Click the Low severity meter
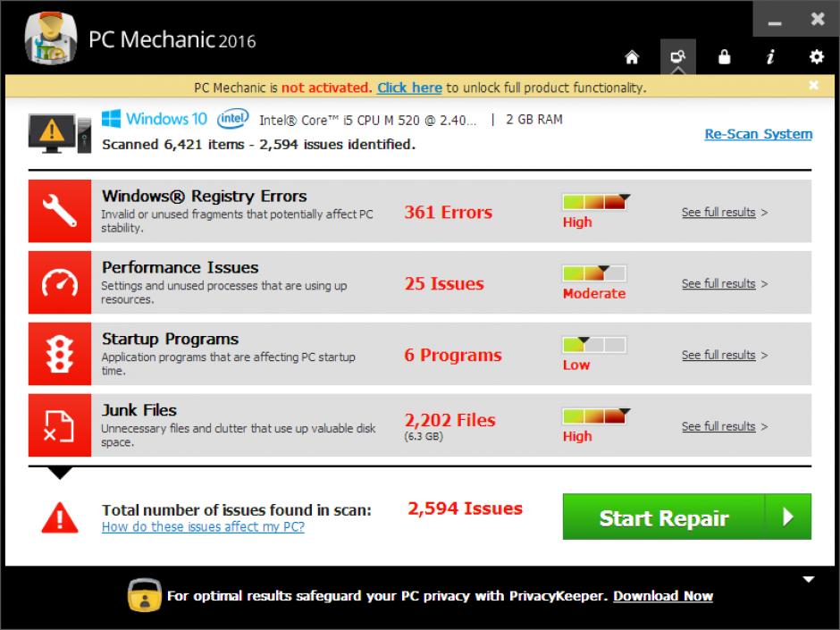840x630 pixels. click(594, 344)
